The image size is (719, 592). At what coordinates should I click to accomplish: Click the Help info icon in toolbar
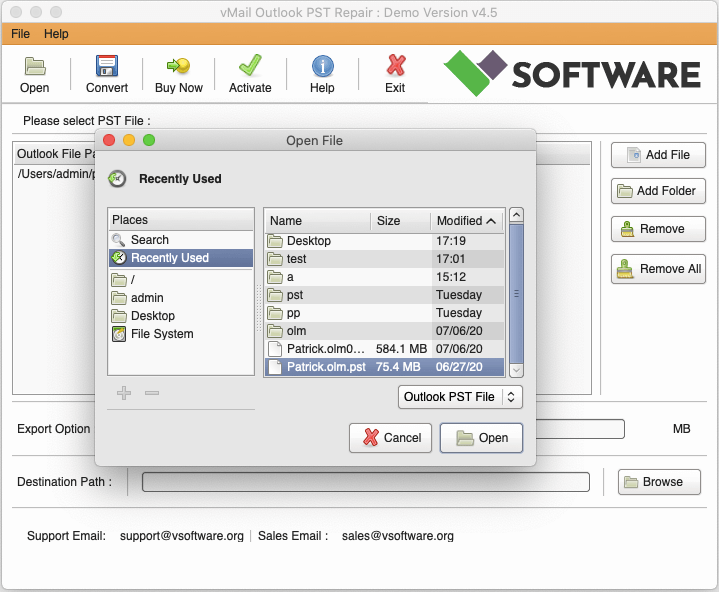click(x=322, y=66)
